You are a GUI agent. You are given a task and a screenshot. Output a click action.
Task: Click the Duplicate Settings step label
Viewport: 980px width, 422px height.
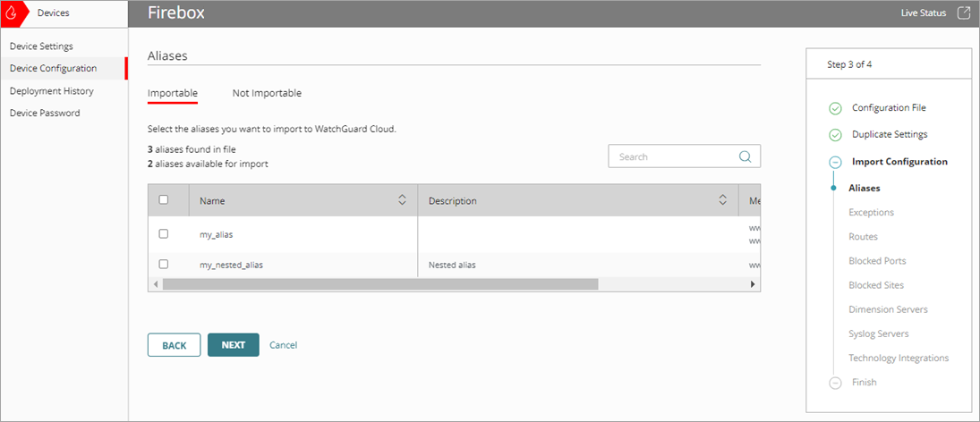click(890, 134)
